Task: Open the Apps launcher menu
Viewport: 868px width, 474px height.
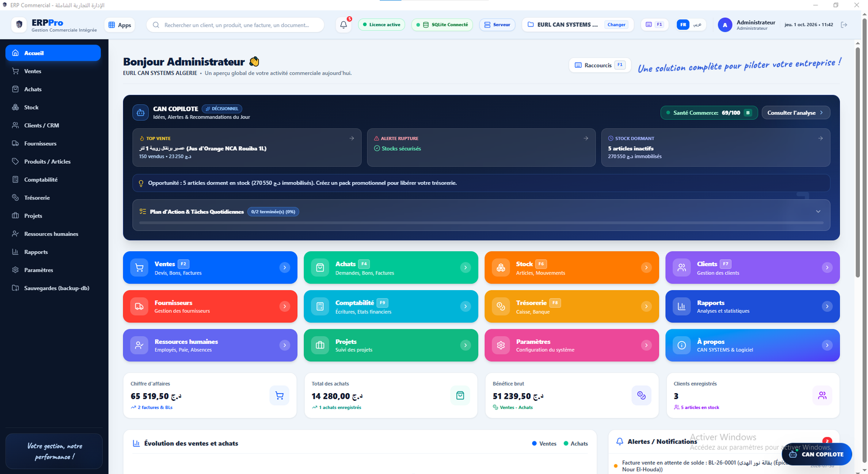Action: (120, 25)
